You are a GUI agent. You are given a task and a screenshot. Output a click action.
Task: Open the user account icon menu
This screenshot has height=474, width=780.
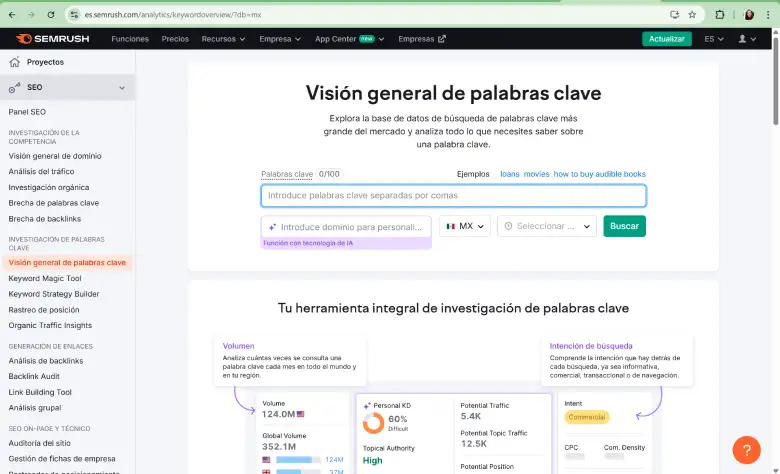pos(747,39)
